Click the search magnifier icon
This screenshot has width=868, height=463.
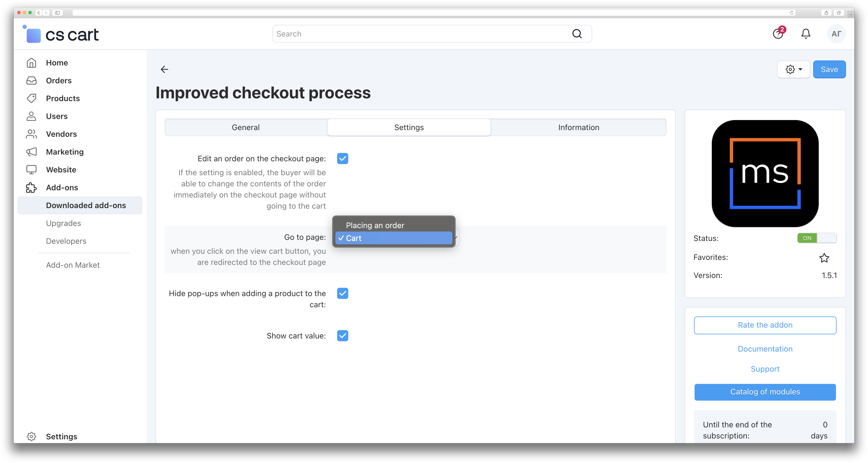coord(577,34)
